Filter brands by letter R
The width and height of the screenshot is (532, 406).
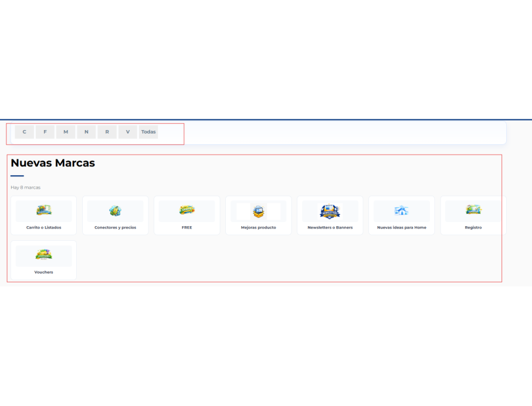[x=107, y=132]
